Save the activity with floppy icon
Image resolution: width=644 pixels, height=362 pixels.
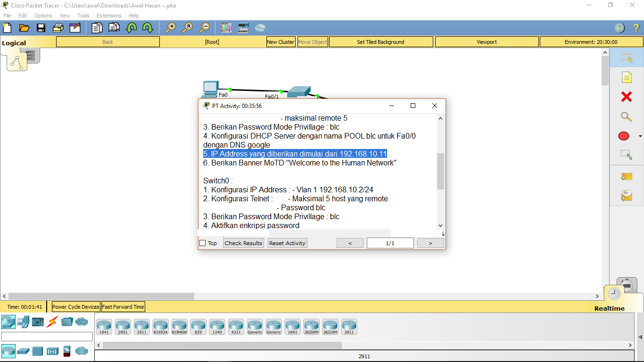pyautogui.click(x=41, y=28)
